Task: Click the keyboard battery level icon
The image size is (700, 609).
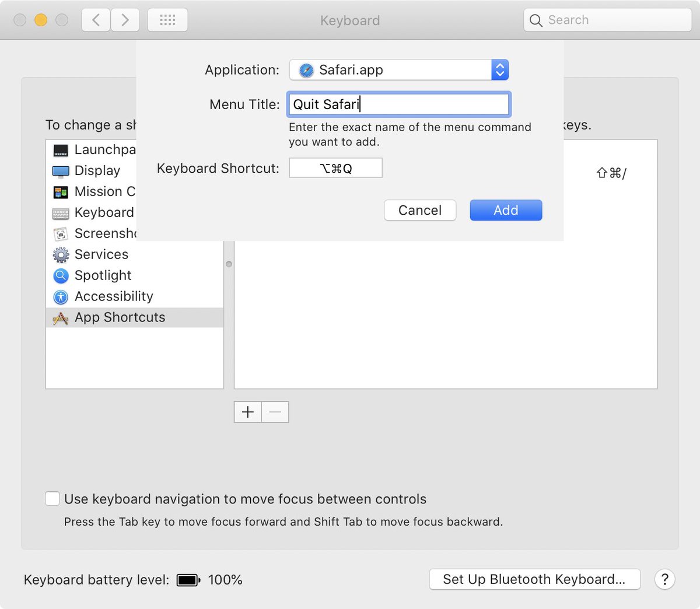Action: point(188,580)
